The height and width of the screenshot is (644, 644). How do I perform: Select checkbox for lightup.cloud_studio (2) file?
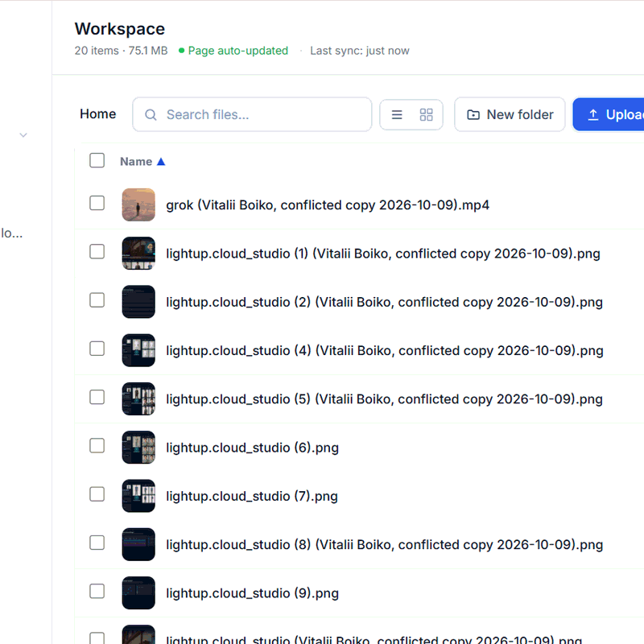click(97, 299)
